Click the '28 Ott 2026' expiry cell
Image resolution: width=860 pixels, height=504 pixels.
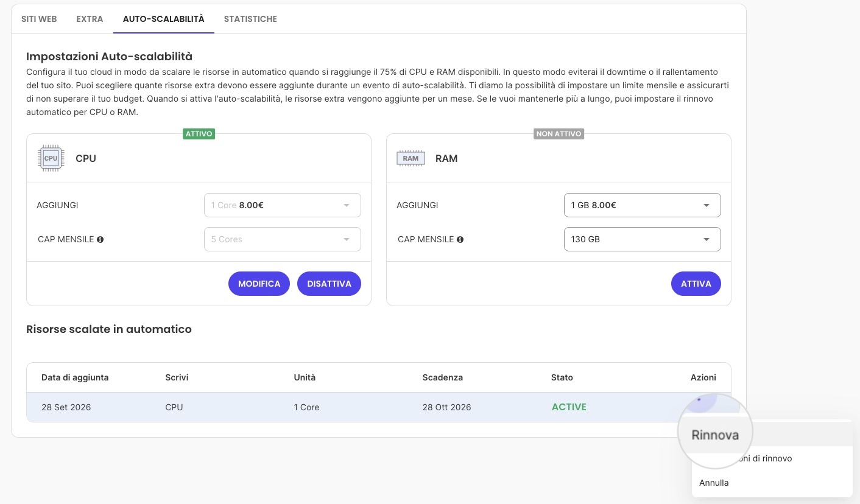click(x=446, y=407)
